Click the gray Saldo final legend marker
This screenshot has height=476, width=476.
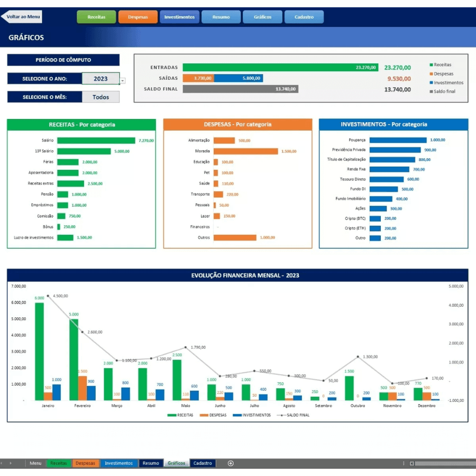pos(432,91)
